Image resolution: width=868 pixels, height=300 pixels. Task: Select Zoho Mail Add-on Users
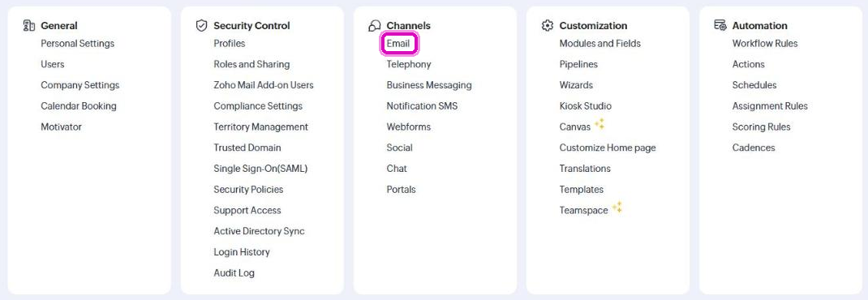(264, 85)
